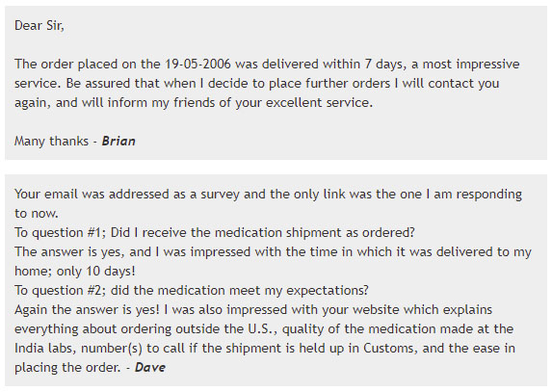The image size is (552, 392).
Task: Click the 'To question #2' line
Action: click(x=192, y=291)
